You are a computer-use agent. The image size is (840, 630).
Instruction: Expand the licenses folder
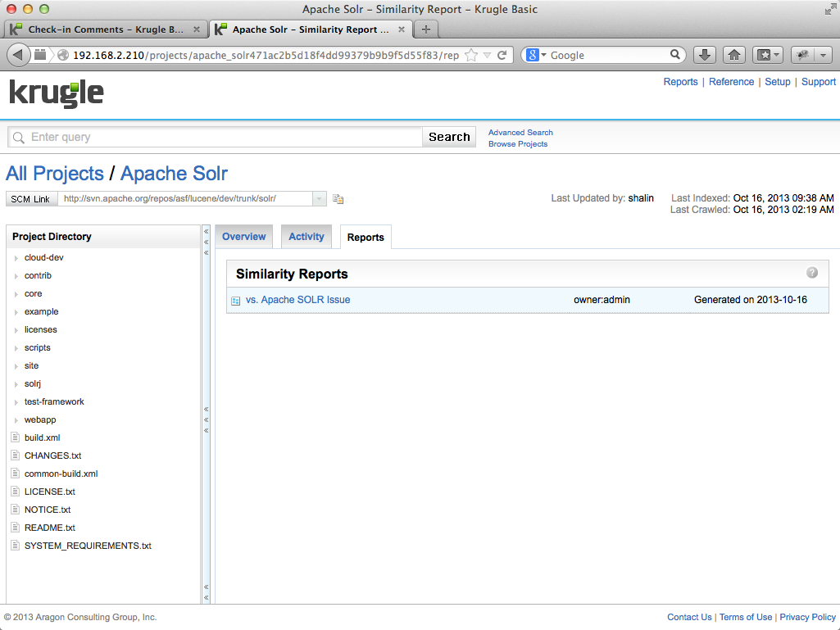click(16, 330)
